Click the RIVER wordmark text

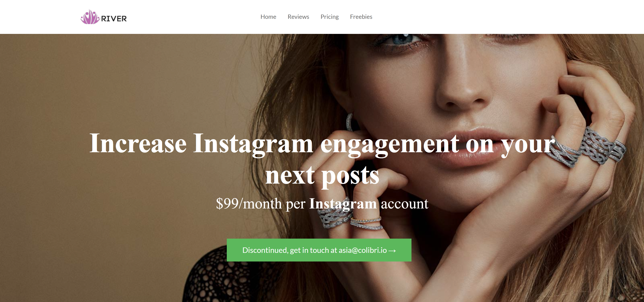pyautogui.click(x=114, y=19)
